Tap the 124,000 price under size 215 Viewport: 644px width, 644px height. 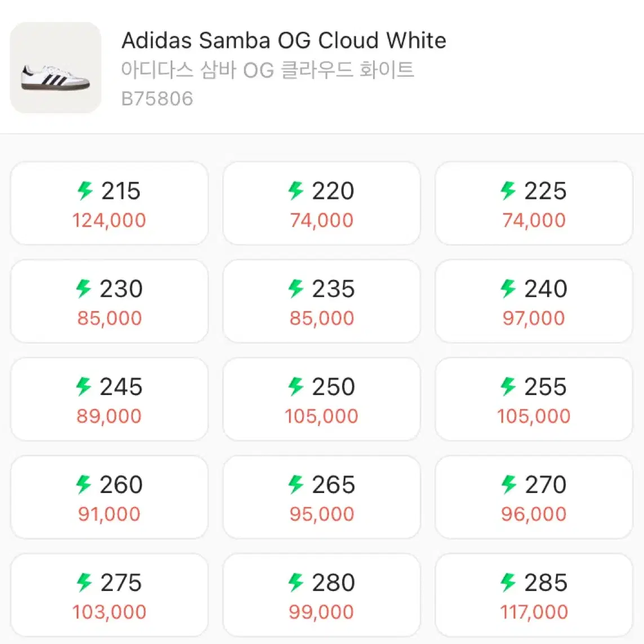[x=109, y=220]
